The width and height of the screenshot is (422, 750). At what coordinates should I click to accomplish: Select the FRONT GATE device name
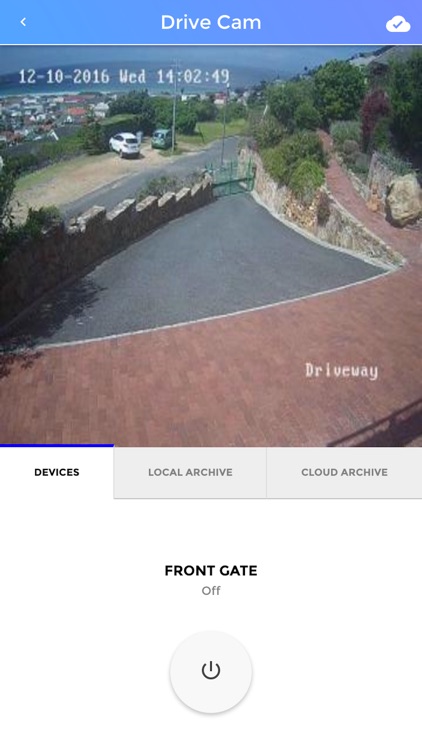(211, 571)
